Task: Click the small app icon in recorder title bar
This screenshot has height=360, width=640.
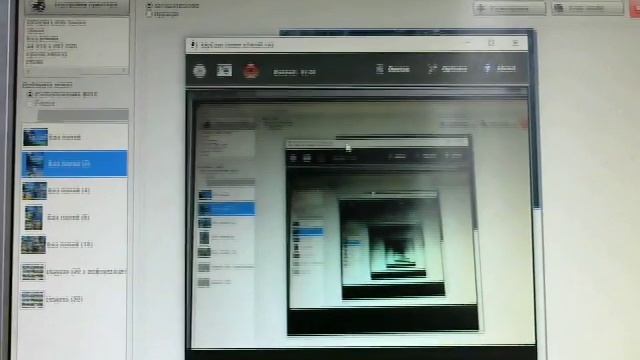Action: tap(193, 45)
